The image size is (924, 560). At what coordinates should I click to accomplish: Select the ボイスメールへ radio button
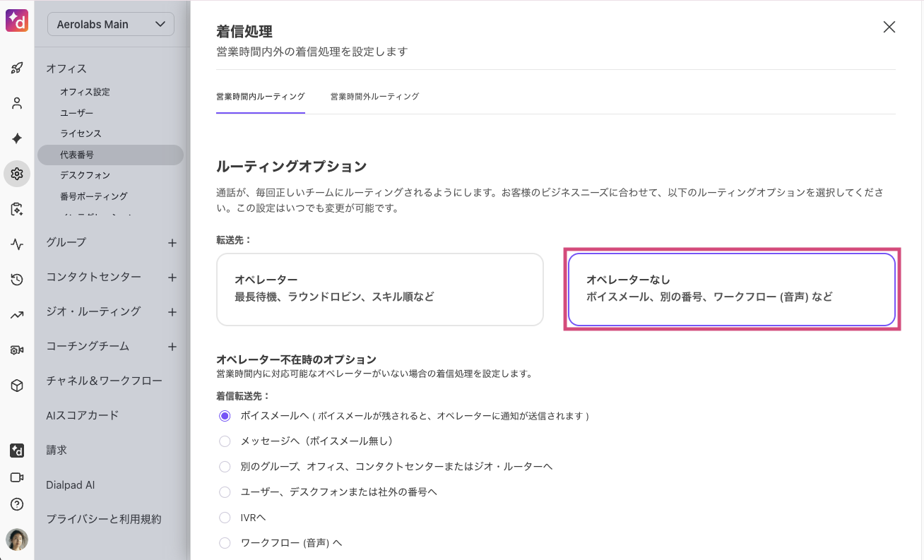click(225, 416)
